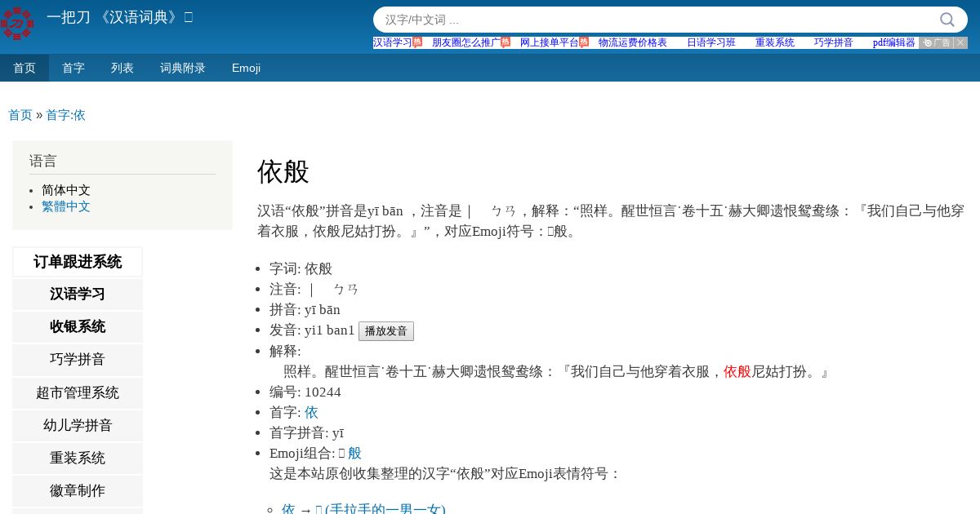Click the 日语学习班 ad link
This screenshot has width=980, height=514.
tap(711, 42)
